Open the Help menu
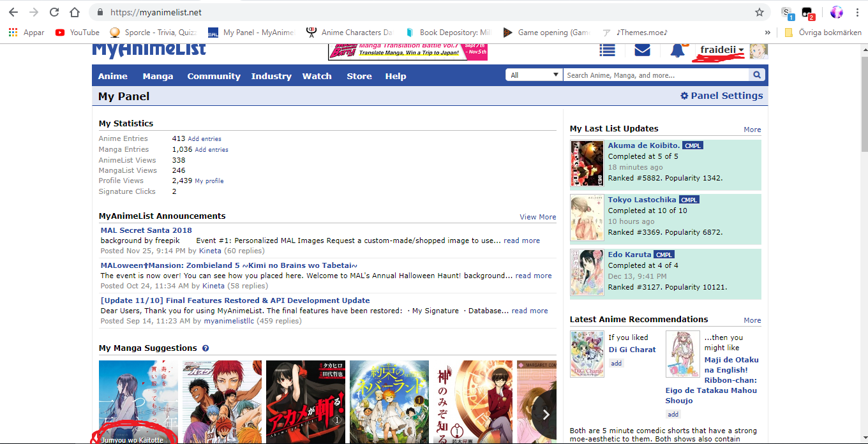This screenshot has height=444, width=868. [x=396, y=76]
